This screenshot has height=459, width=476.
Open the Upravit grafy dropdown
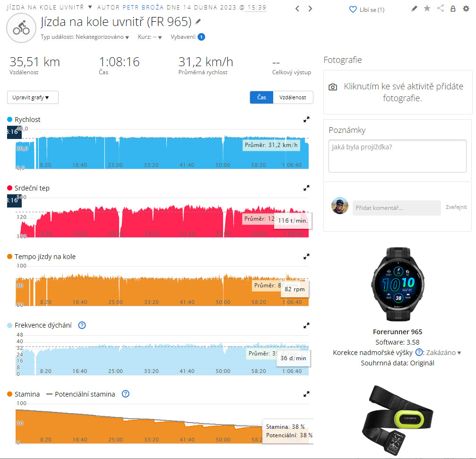[33, 97]
